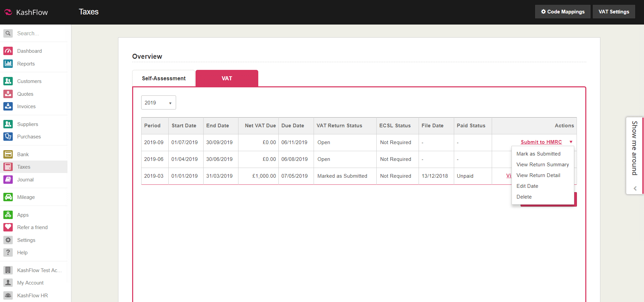Click the Refer a friend heart icon
The width and height of the screenshot is (644, 302).
click(8, 227)
